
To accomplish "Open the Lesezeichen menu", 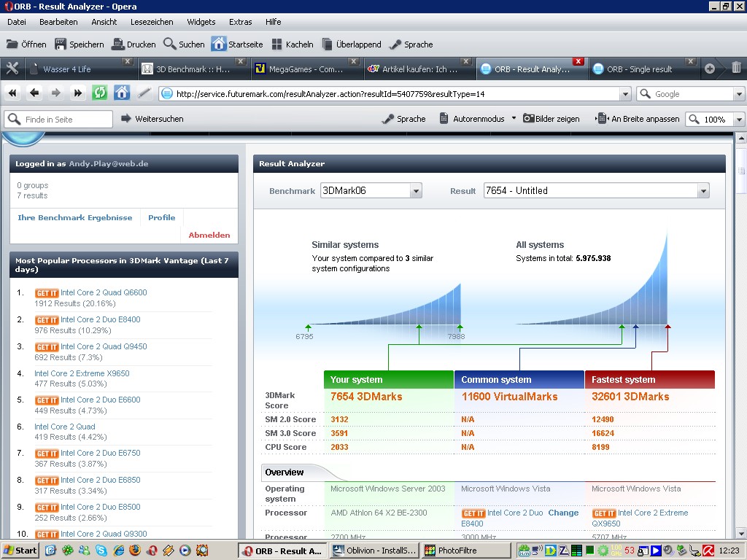I will point(152,22).
